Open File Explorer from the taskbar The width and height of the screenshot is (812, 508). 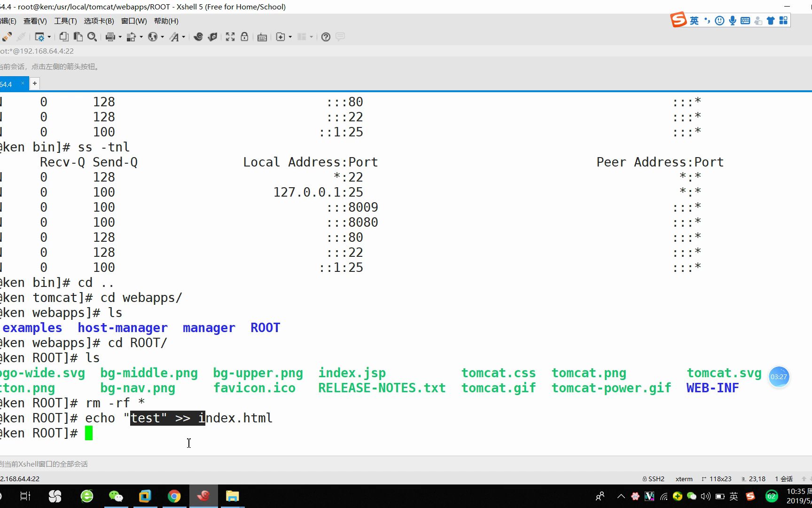click(233, 496)
